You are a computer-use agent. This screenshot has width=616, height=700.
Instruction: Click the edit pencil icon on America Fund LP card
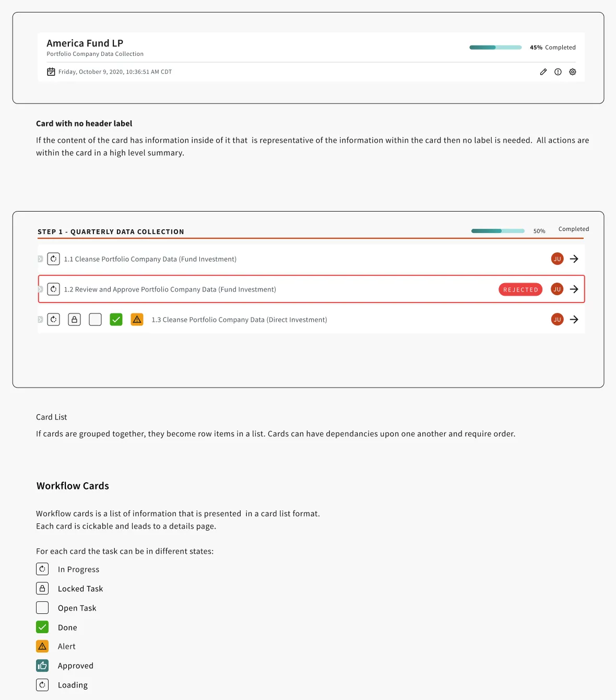coord(543,72)
